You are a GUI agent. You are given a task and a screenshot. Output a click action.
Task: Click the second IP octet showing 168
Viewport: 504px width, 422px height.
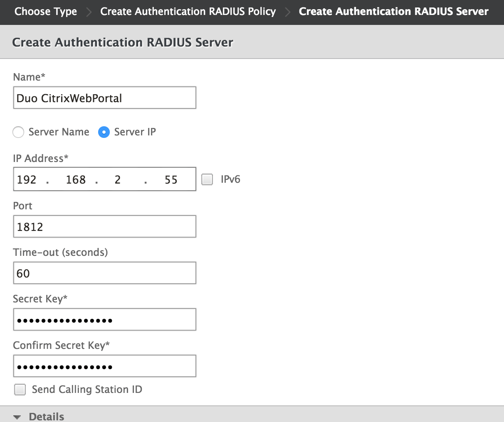coord(76,179)
